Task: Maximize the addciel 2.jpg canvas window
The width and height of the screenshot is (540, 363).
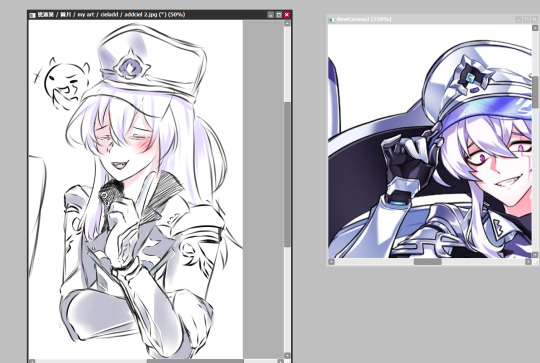Action: pos(279,15)
